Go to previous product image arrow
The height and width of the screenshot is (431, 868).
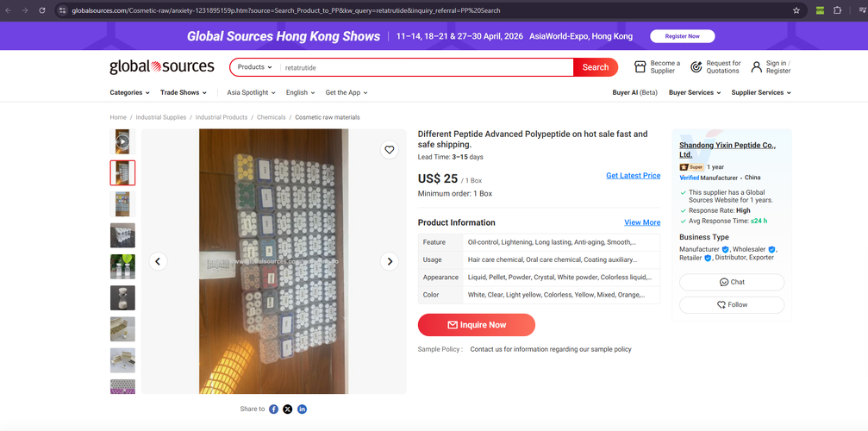[158, 261]
